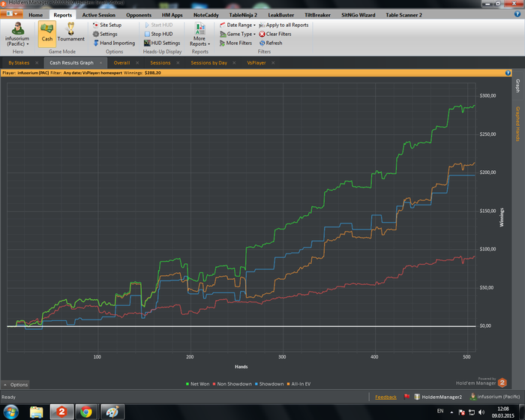Toggle Showdown legend entry
Image resolution: width=525 pixels, height=420 pixels.
point(269,384)
